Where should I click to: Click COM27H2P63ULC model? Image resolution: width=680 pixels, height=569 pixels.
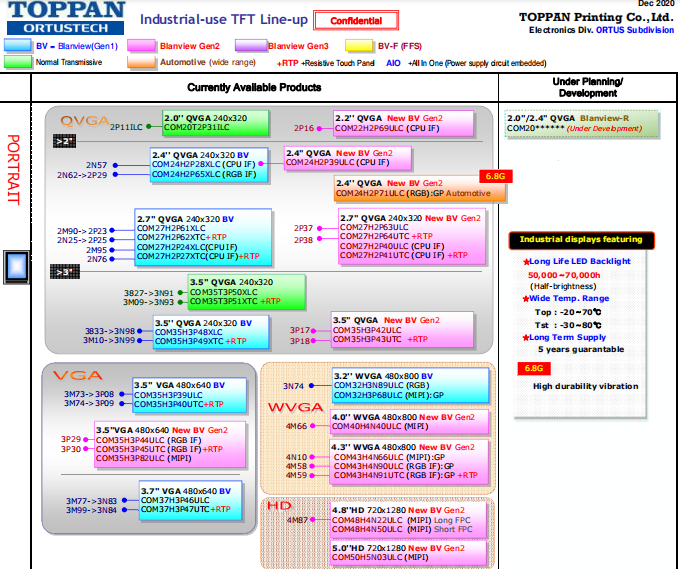[374, 227]
